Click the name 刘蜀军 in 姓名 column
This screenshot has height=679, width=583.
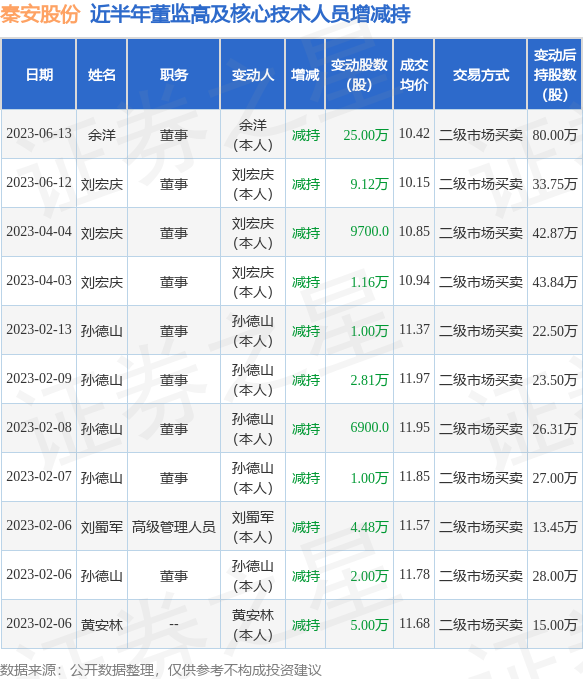click(102, 527)
